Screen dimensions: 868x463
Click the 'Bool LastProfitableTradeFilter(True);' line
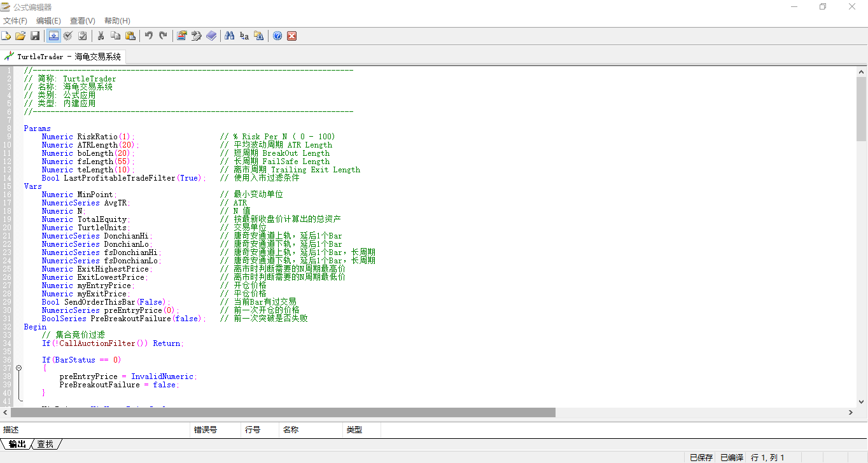(123, 178)
